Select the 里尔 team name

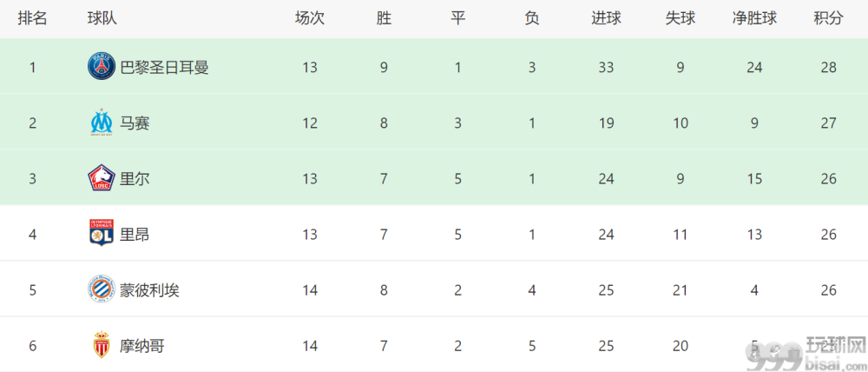tap(135, 178)
